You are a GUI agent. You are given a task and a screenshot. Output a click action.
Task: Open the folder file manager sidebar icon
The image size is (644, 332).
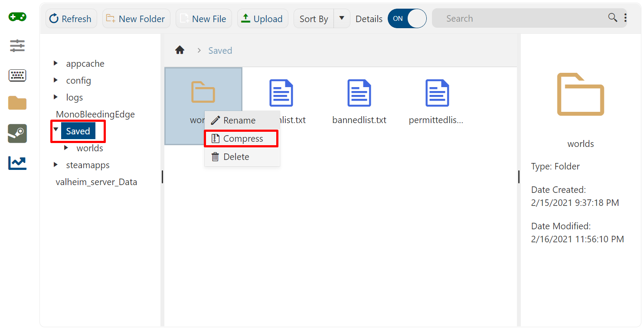(x=17, y=103)
